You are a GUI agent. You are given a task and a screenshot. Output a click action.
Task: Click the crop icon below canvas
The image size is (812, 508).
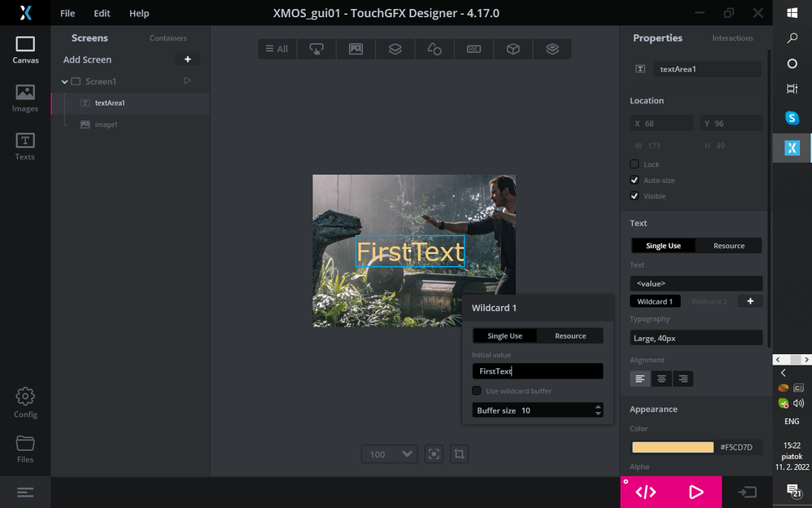[459, 454]
